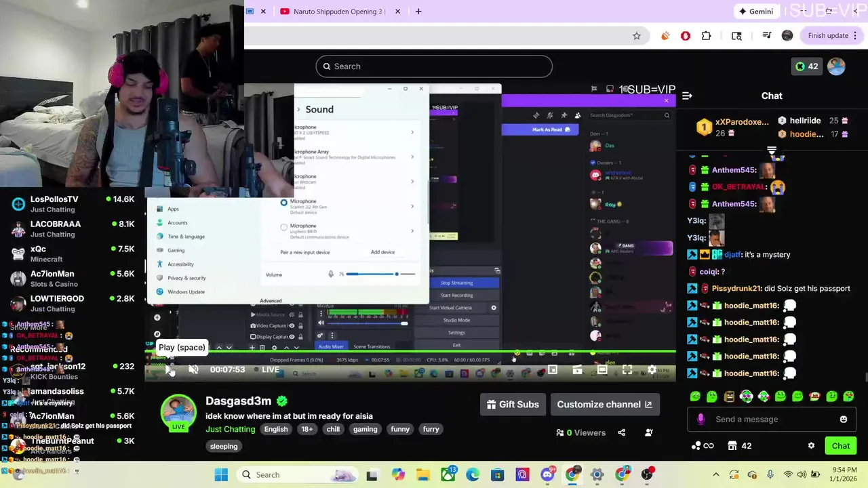The height and width of the screenshot is (488, 868).
Task: Open the KICK points balance 42
Action: click(806, 66)
